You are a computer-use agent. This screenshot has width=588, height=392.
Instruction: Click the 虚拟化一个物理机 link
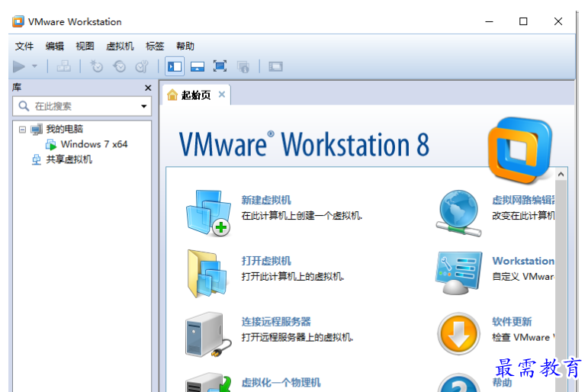click(281, 382)
